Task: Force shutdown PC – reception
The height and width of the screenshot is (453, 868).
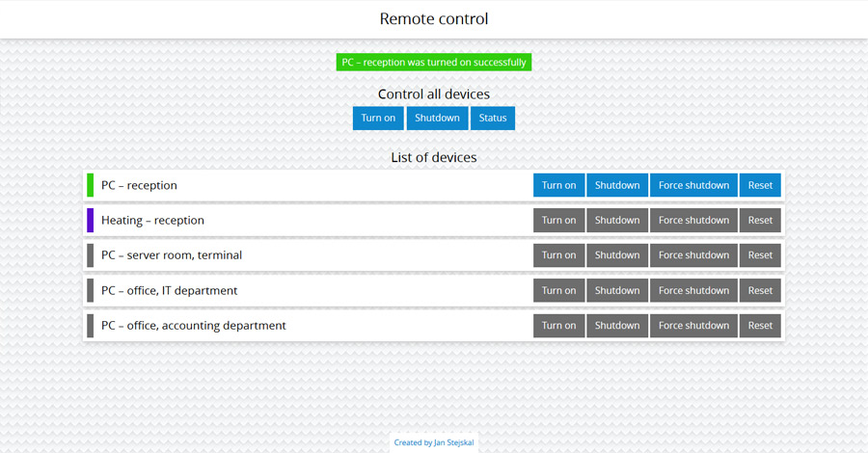Action: [693, 185]
